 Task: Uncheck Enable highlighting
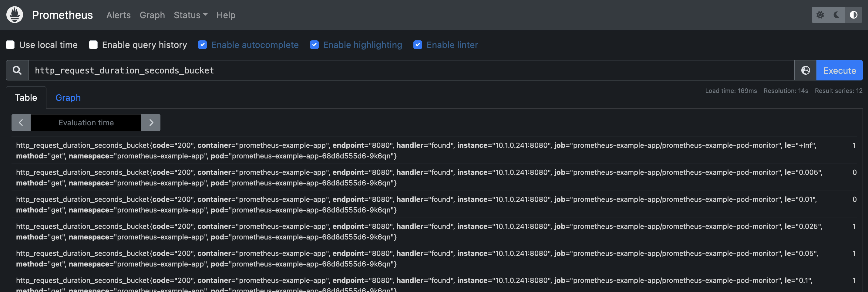(x=315, y=45)
